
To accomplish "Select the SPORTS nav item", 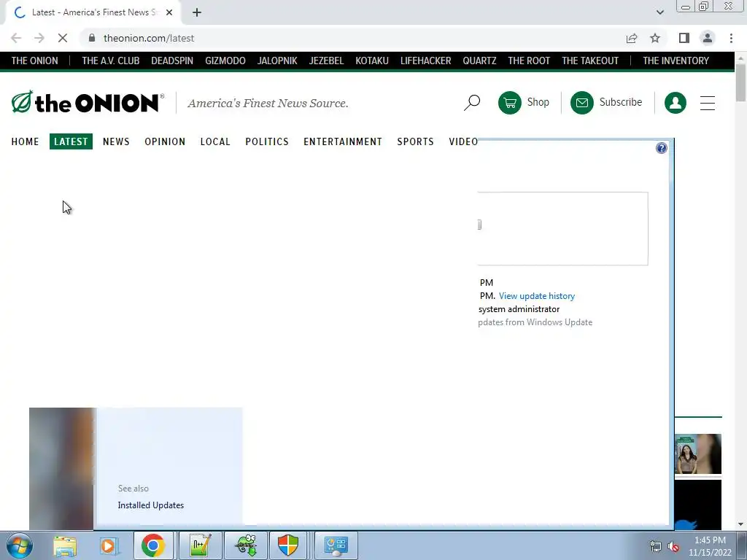I will (415, 141).
